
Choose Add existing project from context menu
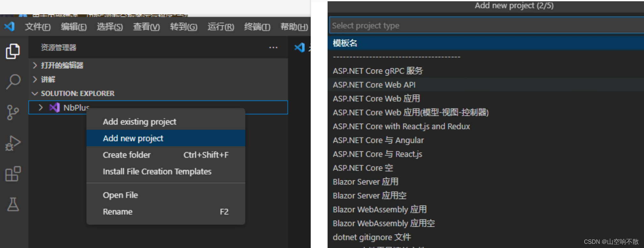point(166,121)
